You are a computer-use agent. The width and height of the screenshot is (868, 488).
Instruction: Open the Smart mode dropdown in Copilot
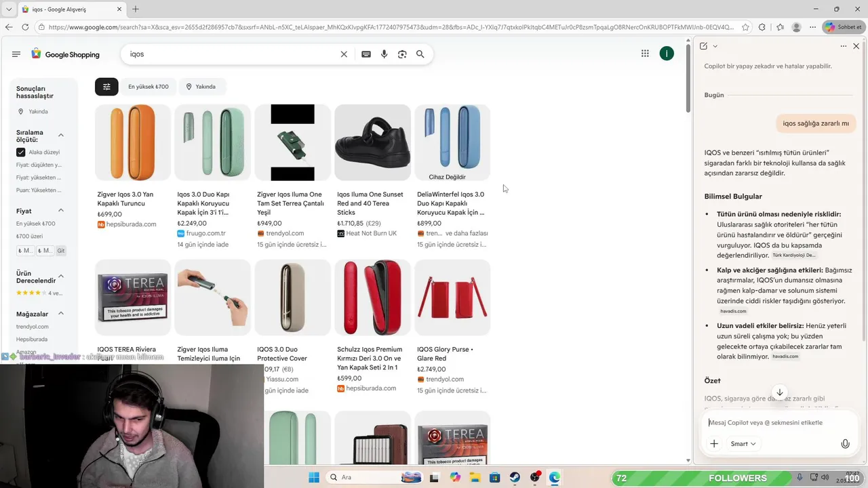click(743, 444)
